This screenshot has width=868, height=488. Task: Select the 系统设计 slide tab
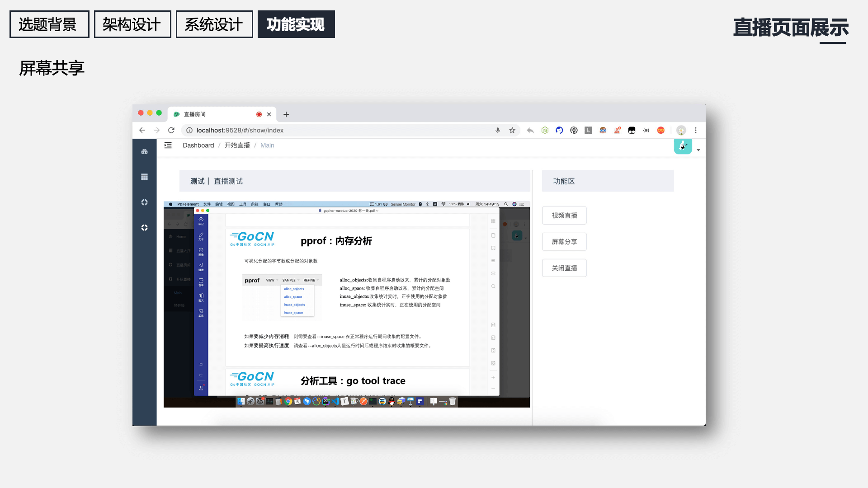pyautogui.click(x=214, y=24)
